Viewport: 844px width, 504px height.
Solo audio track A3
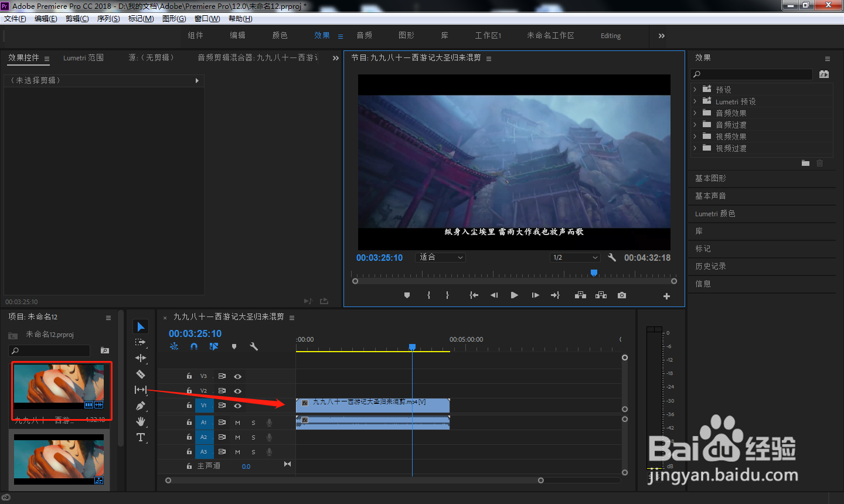pyautogui.click(x=253, y=452)
